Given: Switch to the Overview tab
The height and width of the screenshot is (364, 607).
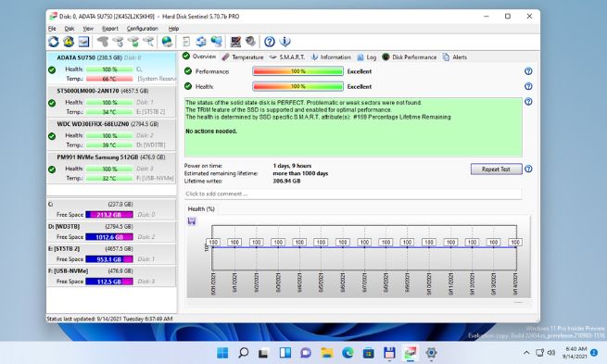Looking at the screenshot, I should pos(199,56).
